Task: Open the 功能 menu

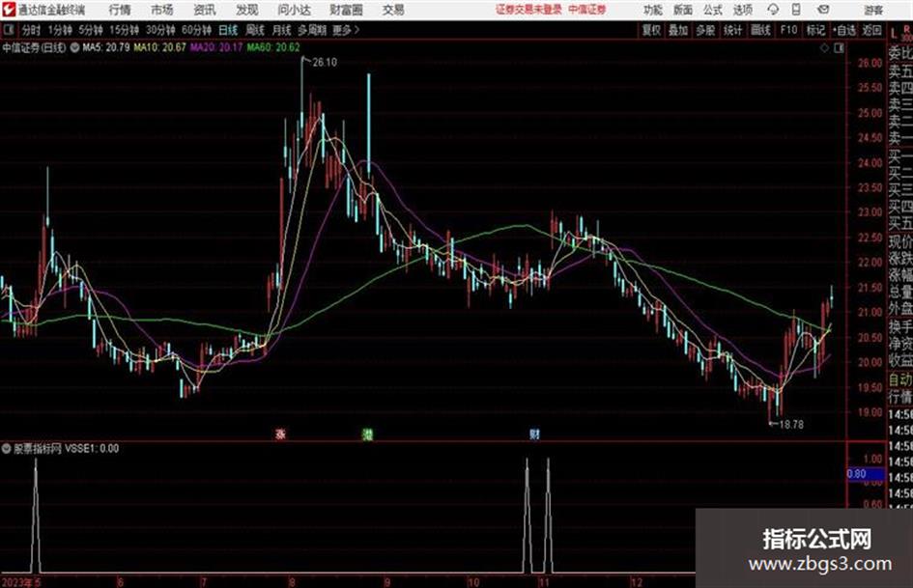Action: 653,10
